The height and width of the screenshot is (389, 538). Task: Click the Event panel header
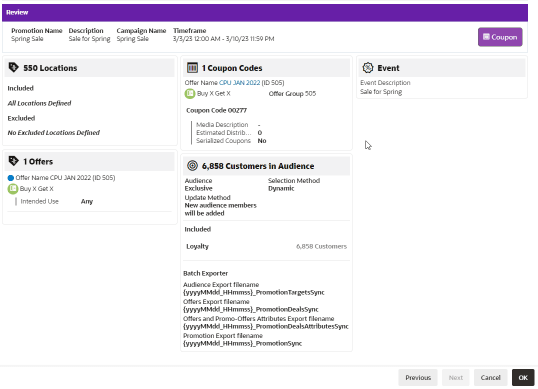pyautogui.click(x=442, y=68)
